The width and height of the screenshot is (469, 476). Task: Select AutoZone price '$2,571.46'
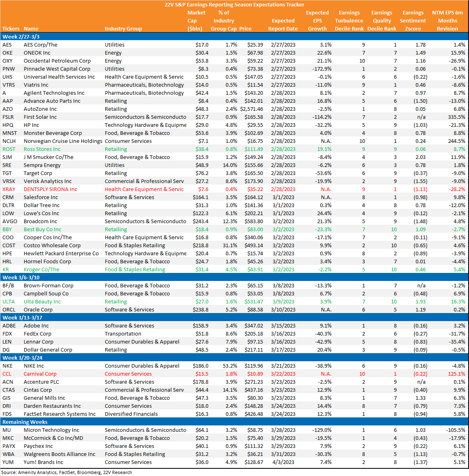(x=251, y=109)
